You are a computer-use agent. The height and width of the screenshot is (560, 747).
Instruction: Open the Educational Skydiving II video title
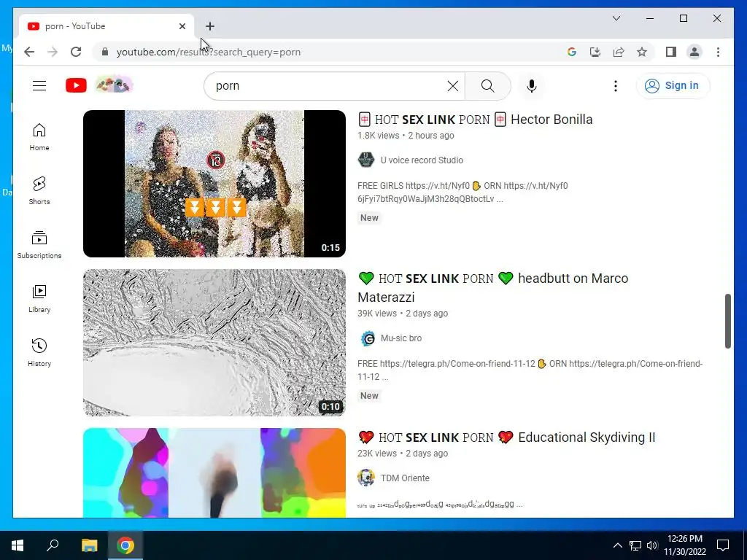pyautogui.click(x=506, y=437)
